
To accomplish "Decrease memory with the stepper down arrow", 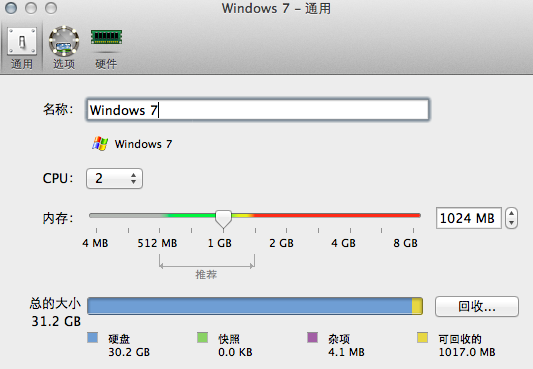I will [511, 223].
